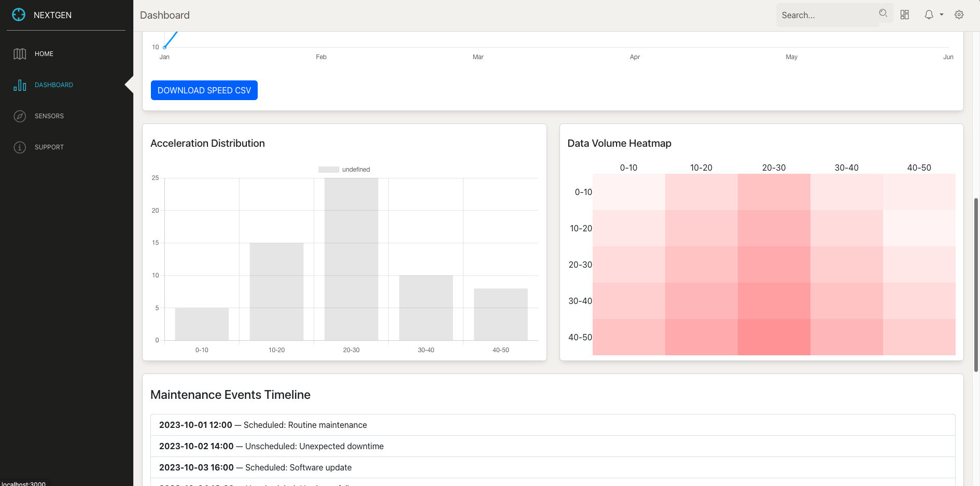Open the grid layout icon in header
Screen dimensions: 980x486
coord(905,15)
